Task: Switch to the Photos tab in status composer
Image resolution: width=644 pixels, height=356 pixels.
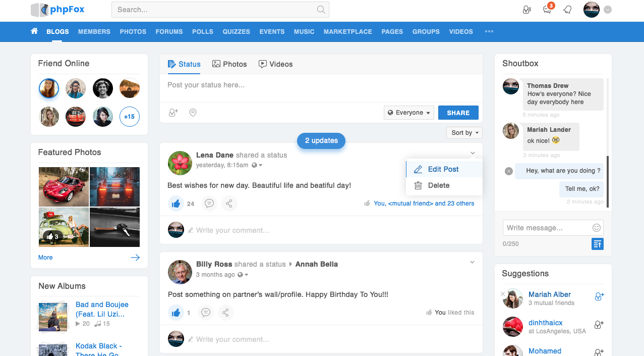Action: pyautogui.click(x=229, y=64)
